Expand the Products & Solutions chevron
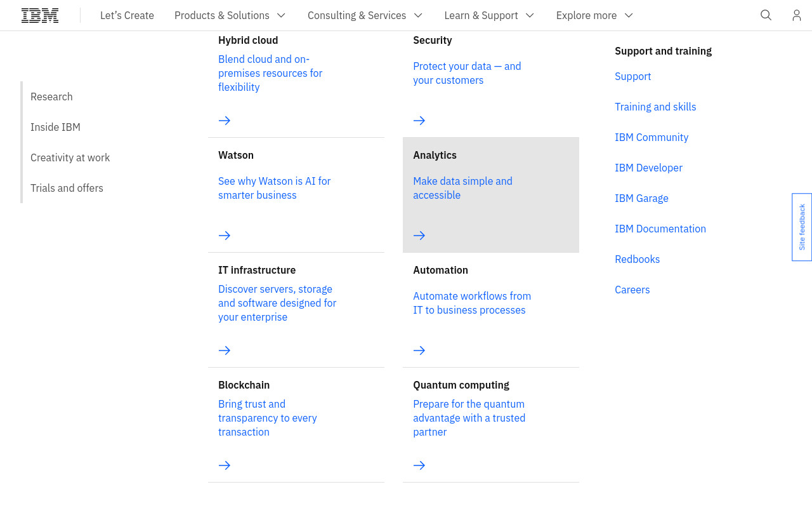The height and width of the screenshot is (508, 812). click(x=281, y=15)
